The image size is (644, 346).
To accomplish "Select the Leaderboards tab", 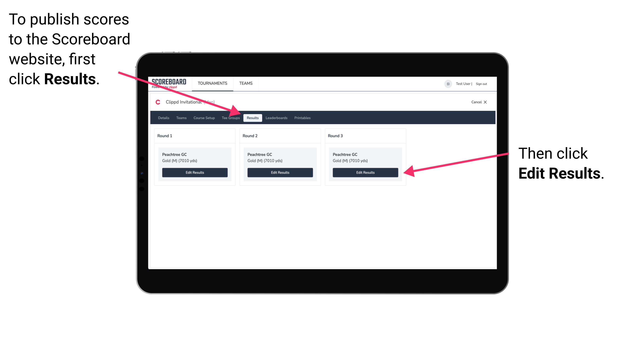I will [277, 118].
